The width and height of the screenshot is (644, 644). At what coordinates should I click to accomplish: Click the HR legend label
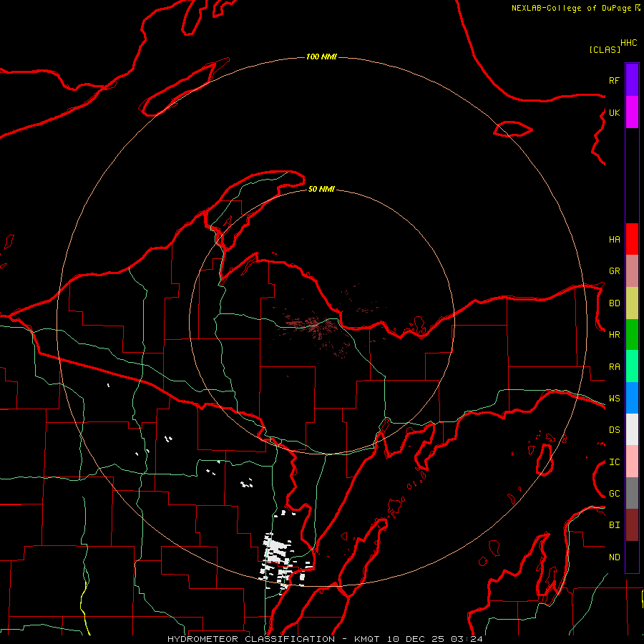click(614, 335)
